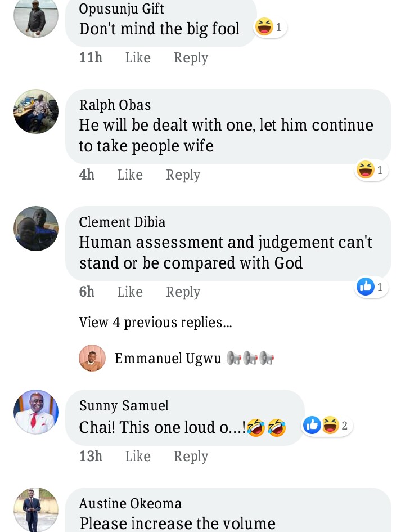The image size is (405, 532).
Task: Open Emmanuel Ugwu's small reply avatar
Action: pos(92,358)
